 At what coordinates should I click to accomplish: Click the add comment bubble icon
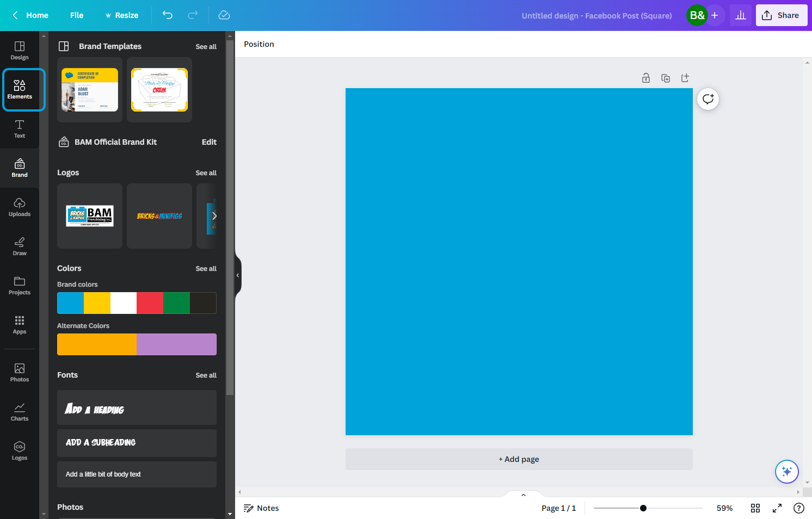pyautogui.click(x=708, y=99)
